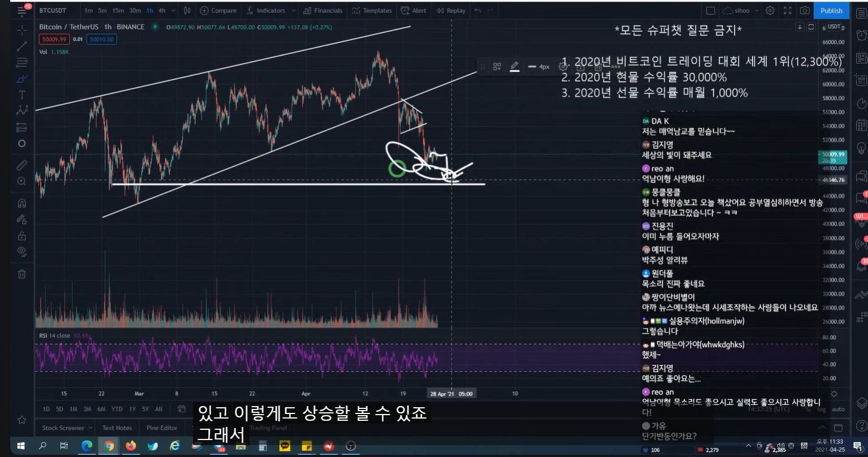
Task: Remove drawings with trash icon
Action: coord(22,274)
